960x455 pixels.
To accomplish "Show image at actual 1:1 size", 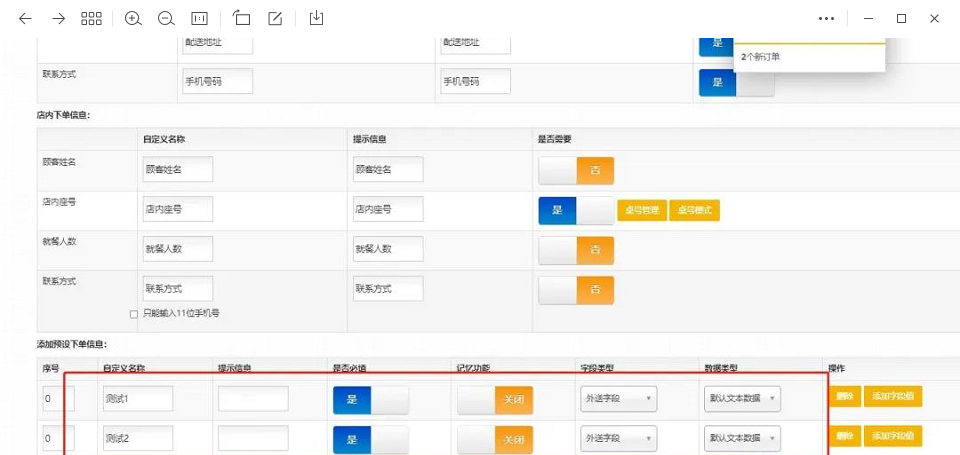I will (199, 18).
